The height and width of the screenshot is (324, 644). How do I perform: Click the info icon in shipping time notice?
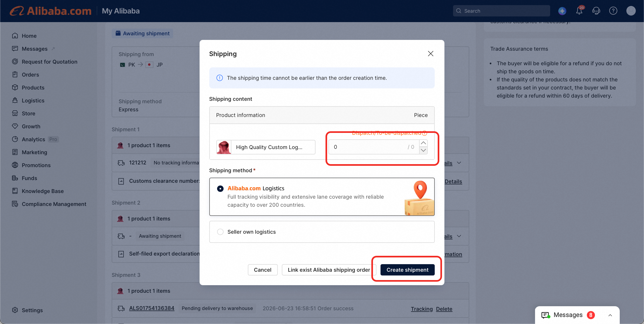[220, 78]
